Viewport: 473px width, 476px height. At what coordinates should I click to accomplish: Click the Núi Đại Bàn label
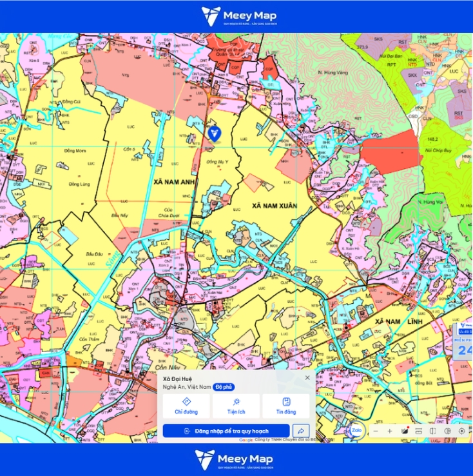click(391, 56)
